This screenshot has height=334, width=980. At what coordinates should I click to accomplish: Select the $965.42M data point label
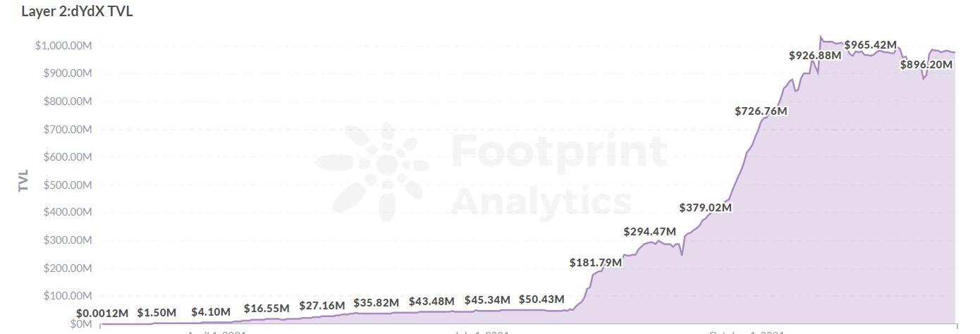tap(870, 45)
